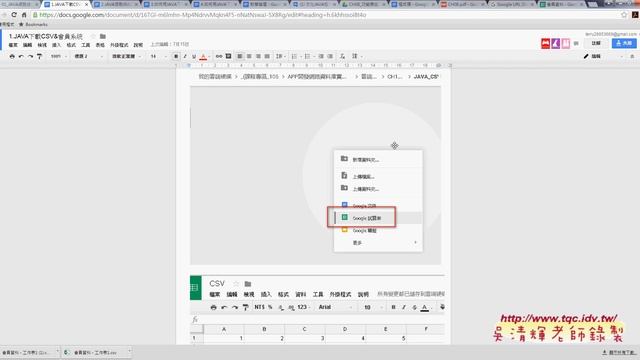
Task: Open the 格式 menu
Action: [x=71, y=45]
